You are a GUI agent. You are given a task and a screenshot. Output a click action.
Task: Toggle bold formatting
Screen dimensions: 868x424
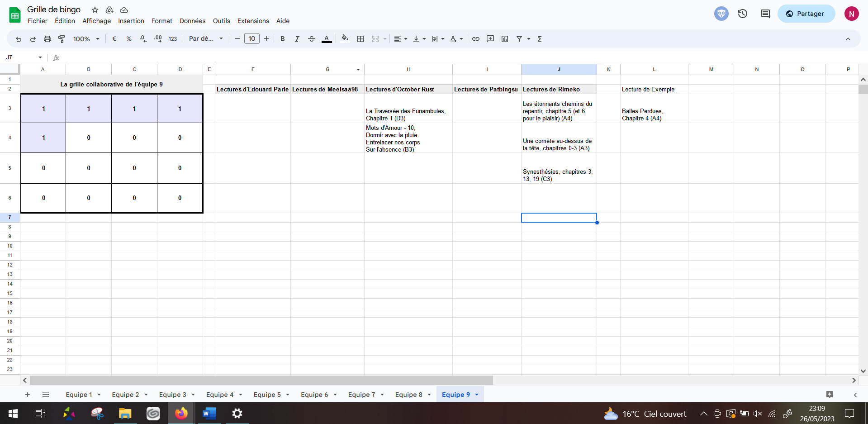tap(283, 39)
